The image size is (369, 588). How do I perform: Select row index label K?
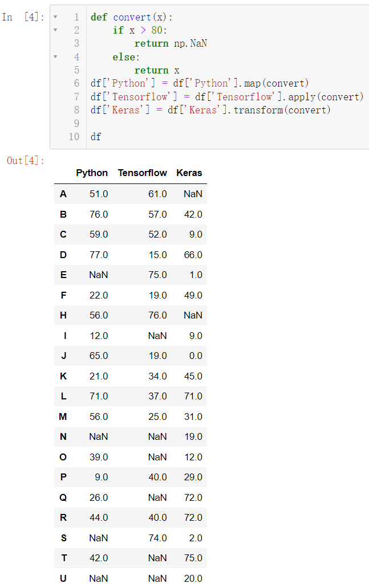[x=63, y=376]
